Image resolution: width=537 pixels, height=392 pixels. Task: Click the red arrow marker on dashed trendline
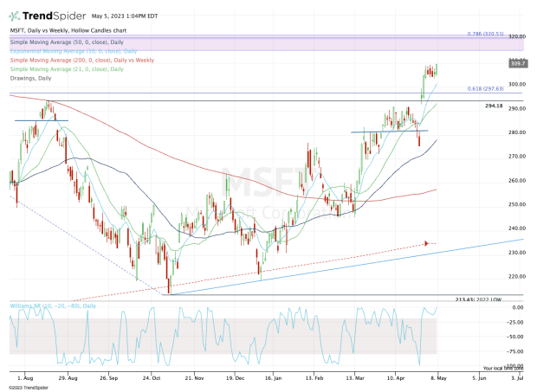pyautogui.click(x=426, y=243)
